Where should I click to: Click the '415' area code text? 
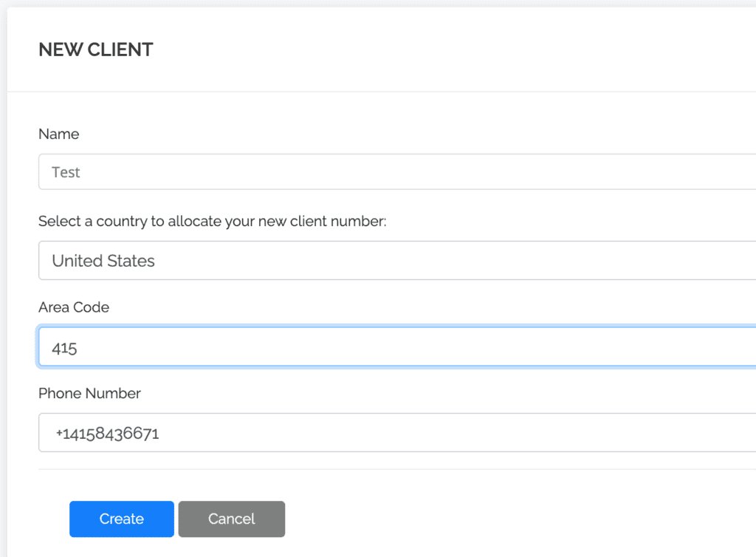click(64, 348)
